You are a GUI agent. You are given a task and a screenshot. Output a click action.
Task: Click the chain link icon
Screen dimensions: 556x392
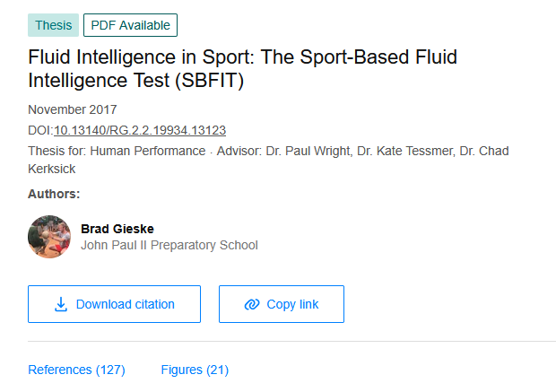click(x=252, y=304)
